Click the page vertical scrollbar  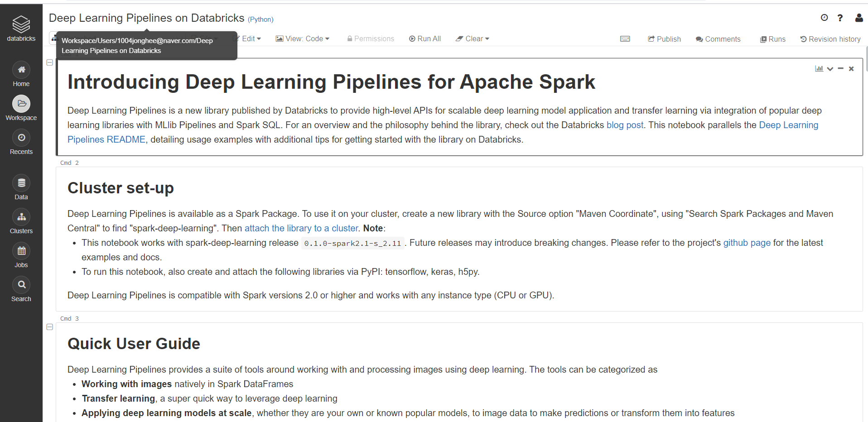coord(866,59)
